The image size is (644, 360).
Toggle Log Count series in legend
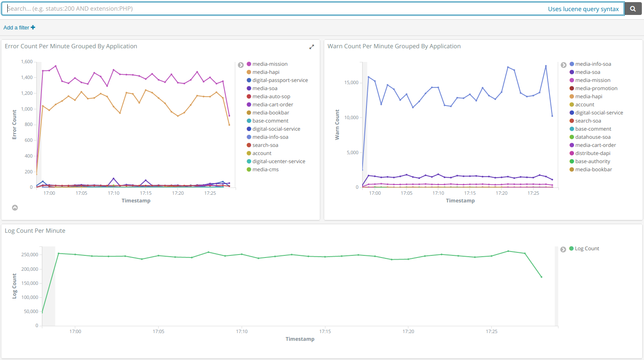point(587,249)
